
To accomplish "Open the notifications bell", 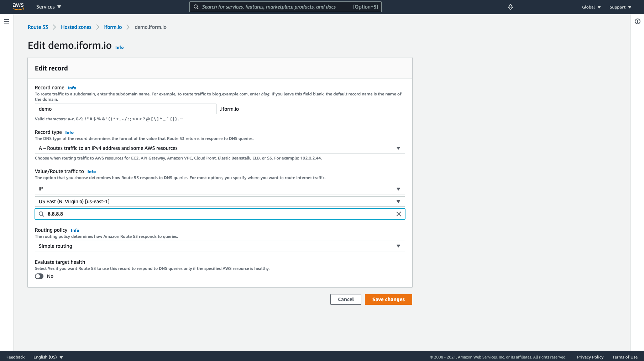I will [511, 7].
